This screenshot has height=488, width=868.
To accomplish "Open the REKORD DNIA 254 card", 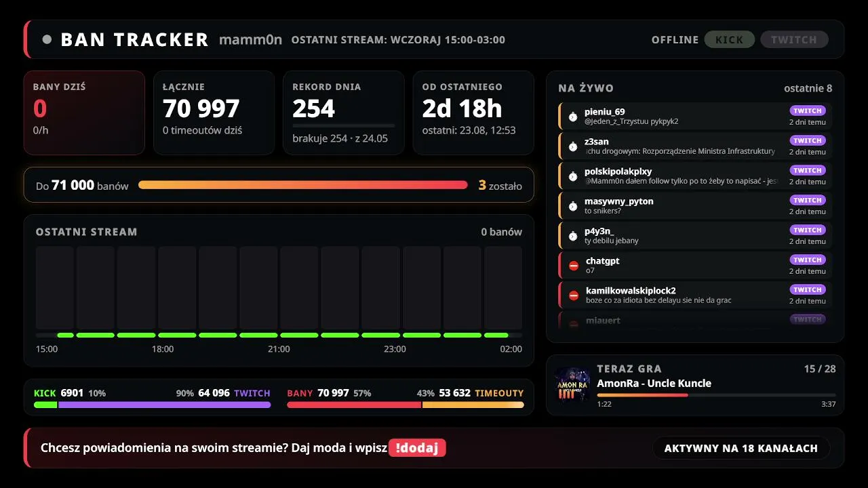I will (343, 113).
